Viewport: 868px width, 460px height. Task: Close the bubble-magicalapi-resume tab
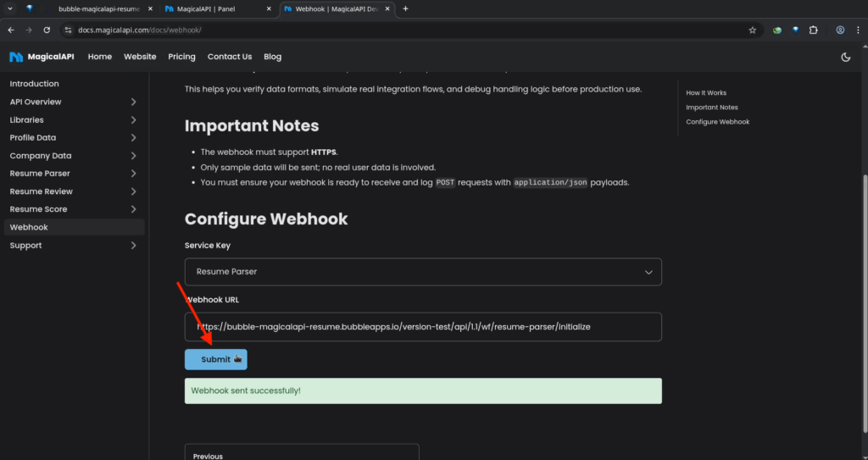(150, 8)
